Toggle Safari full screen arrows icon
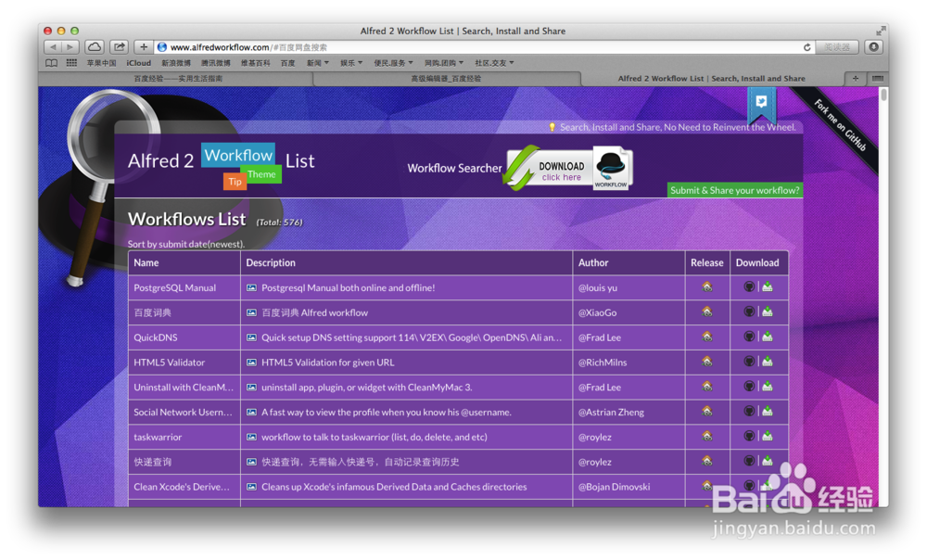 coord(881,31)
